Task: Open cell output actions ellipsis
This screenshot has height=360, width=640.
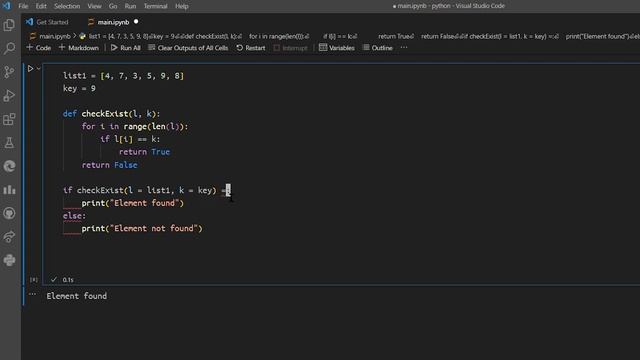Action: [x=32, y=294]
